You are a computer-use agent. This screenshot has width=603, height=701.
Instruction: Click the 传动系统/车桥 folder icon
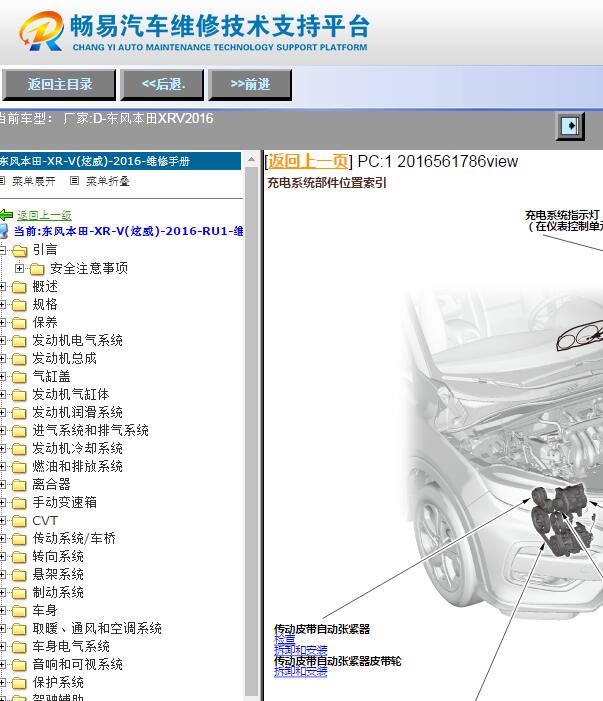[x=19, y=539]
